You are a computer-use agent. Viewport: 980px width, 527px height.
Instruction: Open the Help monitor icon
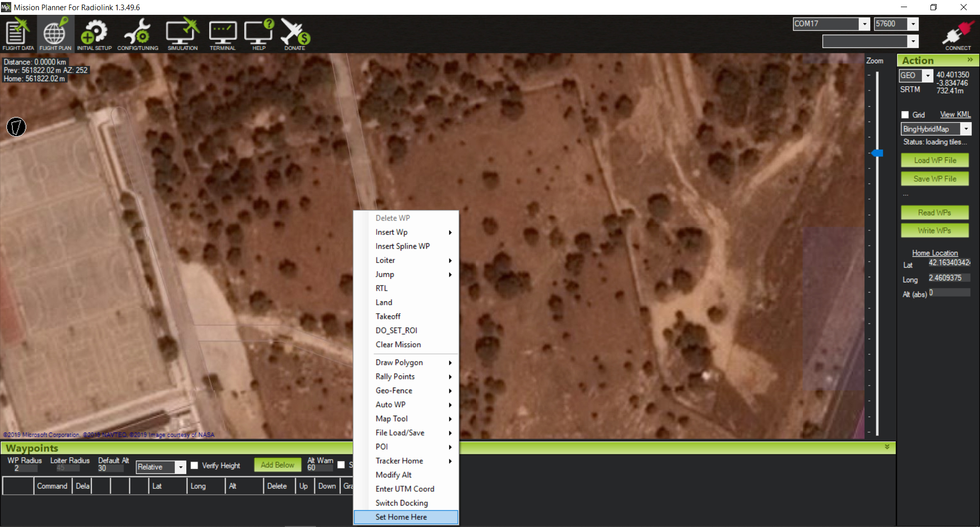pyautogui.click(x=259, y=34)
